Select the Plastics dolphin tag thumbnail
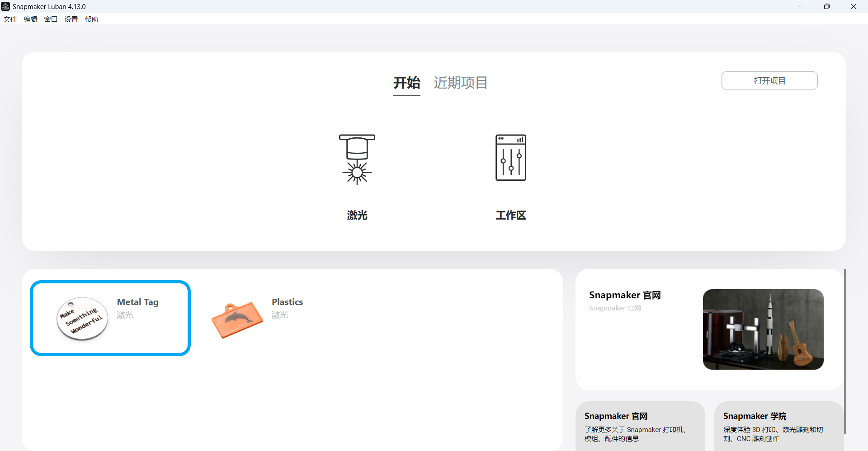Viewport: 868px width, 451px height. click(237, 320)
